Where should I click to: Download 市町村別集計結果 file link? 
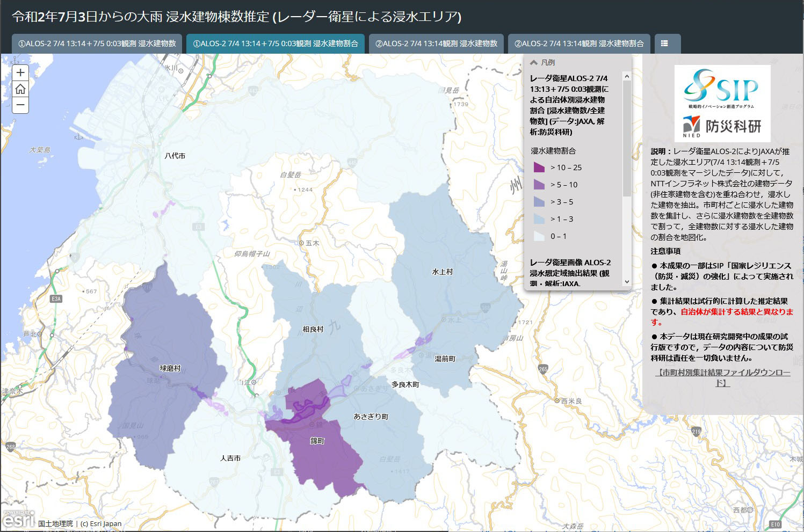(x=722, y=377)
